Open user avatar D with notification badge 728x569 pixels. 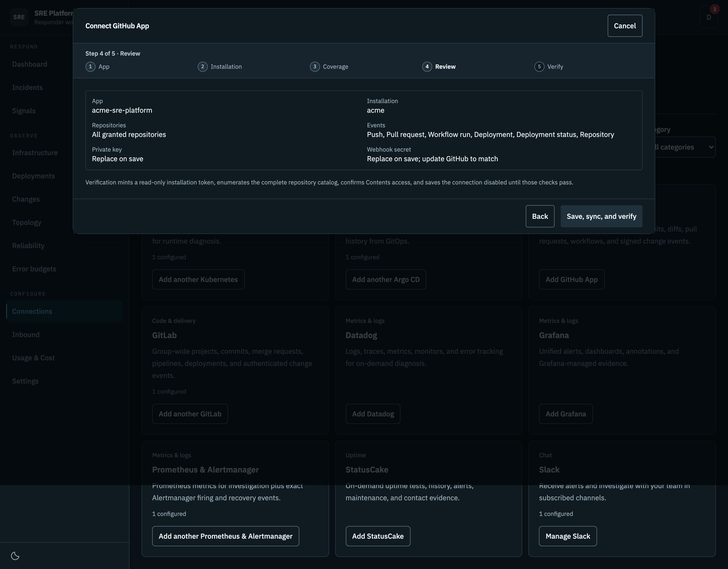click(x=709, y=17)
